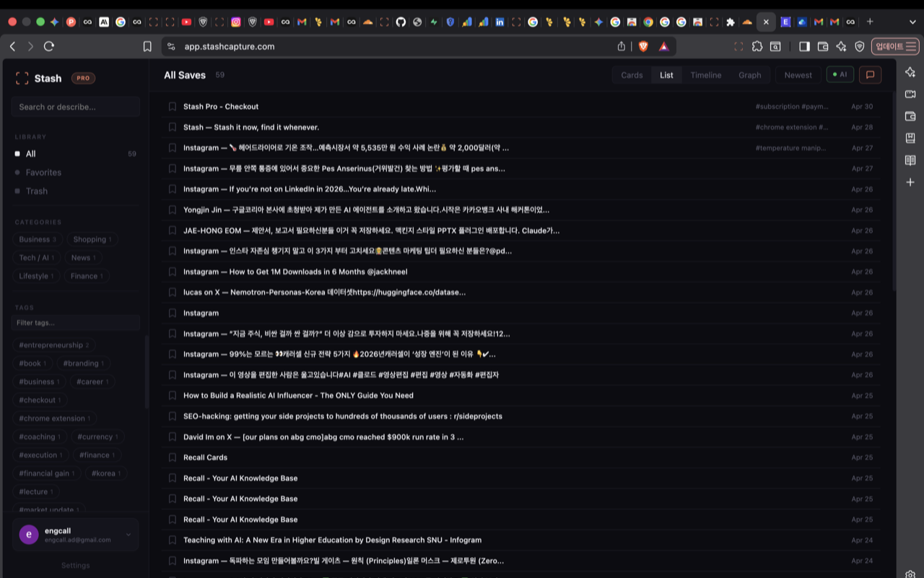Toggle bookmark on lucas on X row
The width and height of the screenshot is (924, 578).
point(173,292)
